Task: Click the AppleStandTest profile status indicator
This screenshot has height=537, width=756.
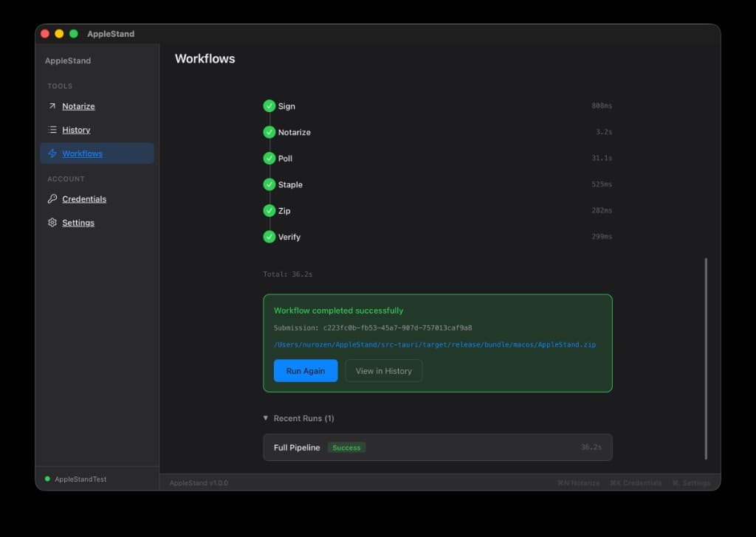Action: (48, 479)
